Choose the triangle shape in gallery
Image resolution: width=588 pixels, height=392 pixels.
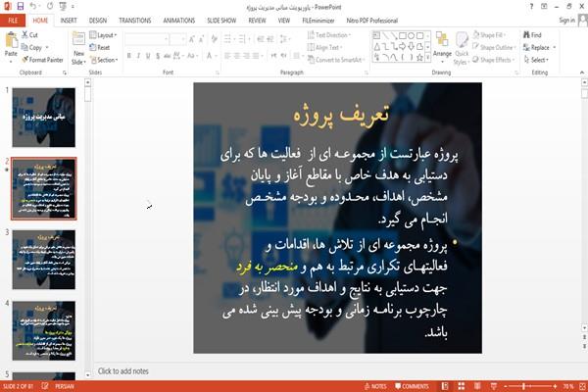coord(376,46)
